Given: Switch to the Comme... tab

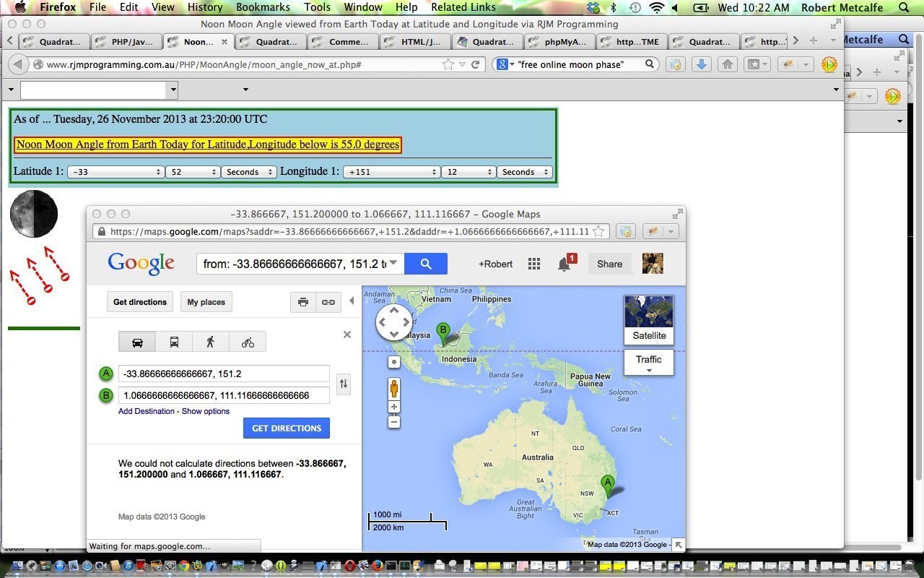Looking at the screenshot, I should tap(344, 42).
